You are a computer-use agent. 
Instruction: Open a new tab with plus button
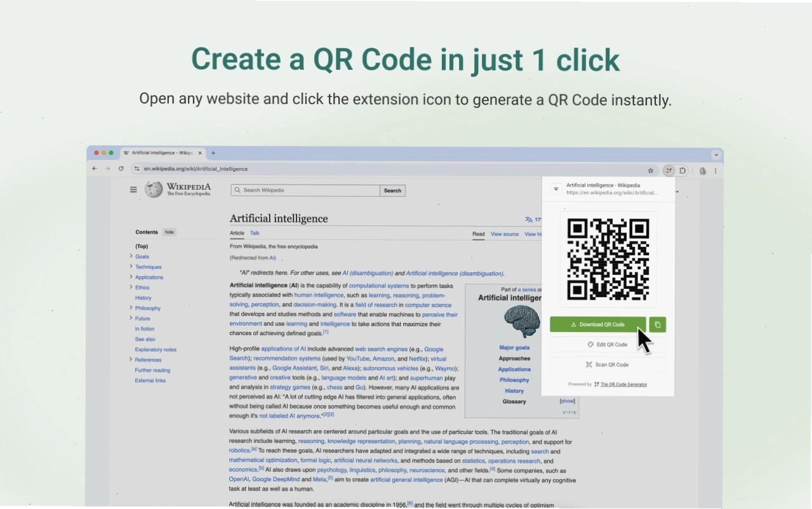tap(213, 153)
